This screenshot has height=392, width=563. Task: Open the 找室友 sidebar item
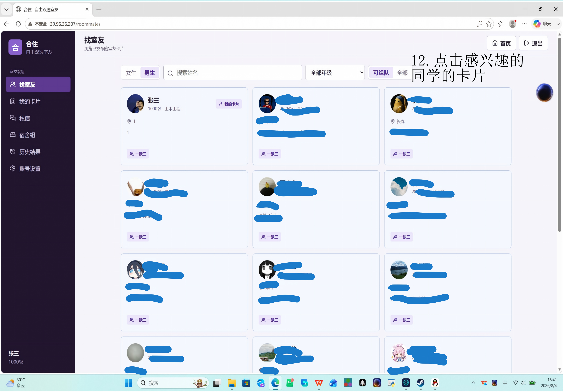point(38,84)
